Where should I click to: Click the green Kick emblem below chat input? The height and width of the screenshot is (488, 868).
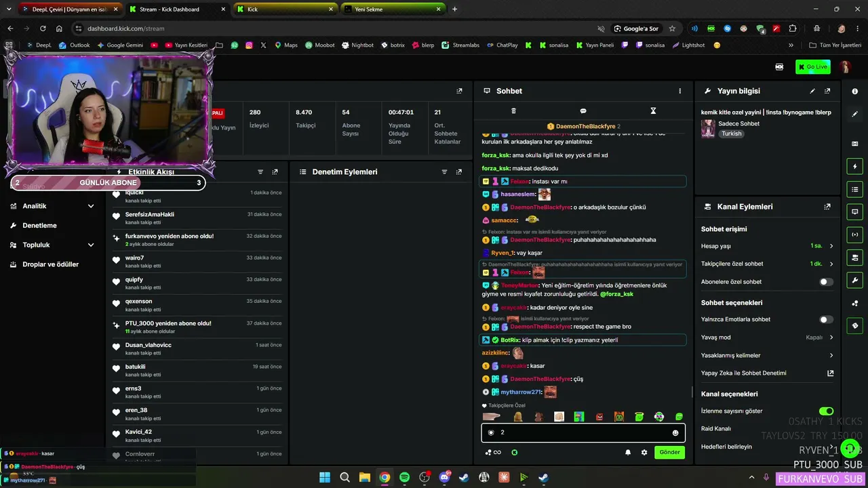[514, 452]
